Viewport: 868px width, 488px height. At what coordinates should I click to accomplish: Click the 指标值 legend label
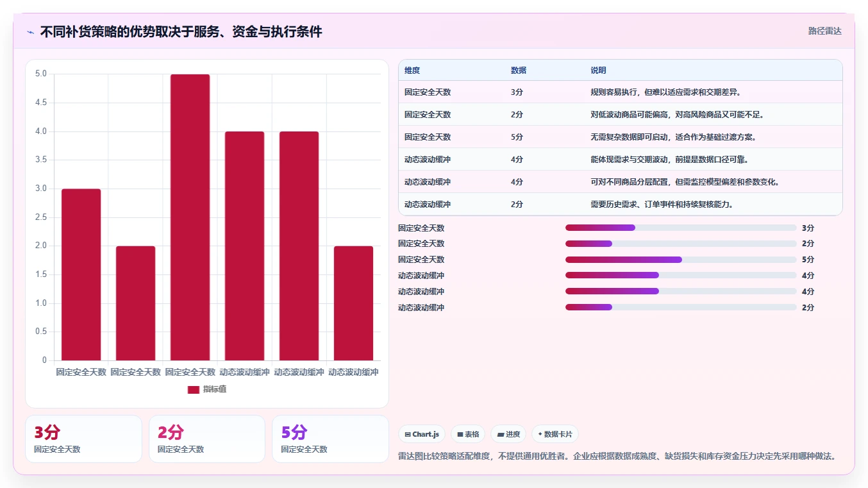(x=215, y=390)
